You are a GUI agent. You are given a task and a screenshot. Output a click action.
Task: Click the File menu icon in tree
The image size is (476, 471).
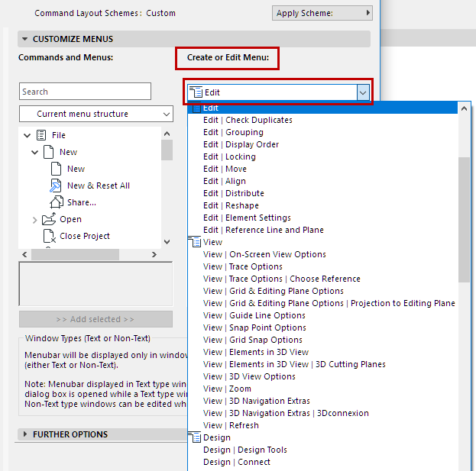click(41, 135)
